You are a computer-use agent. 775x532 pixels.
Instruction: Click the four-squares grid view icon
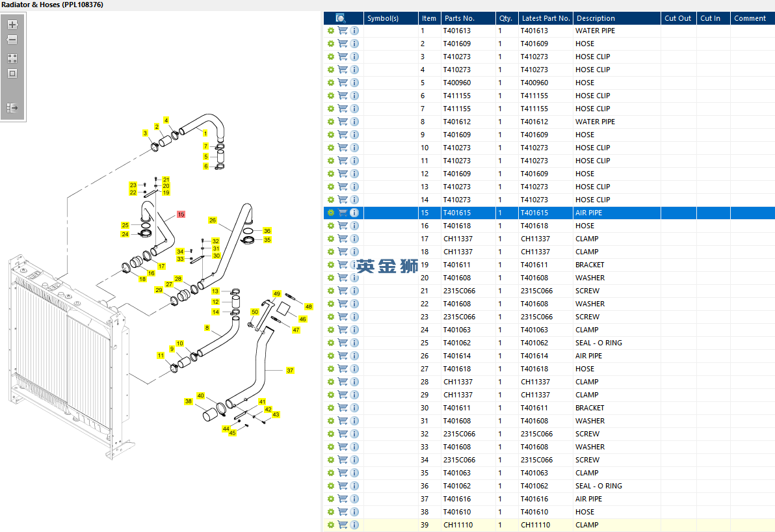[x=13, y=59]
